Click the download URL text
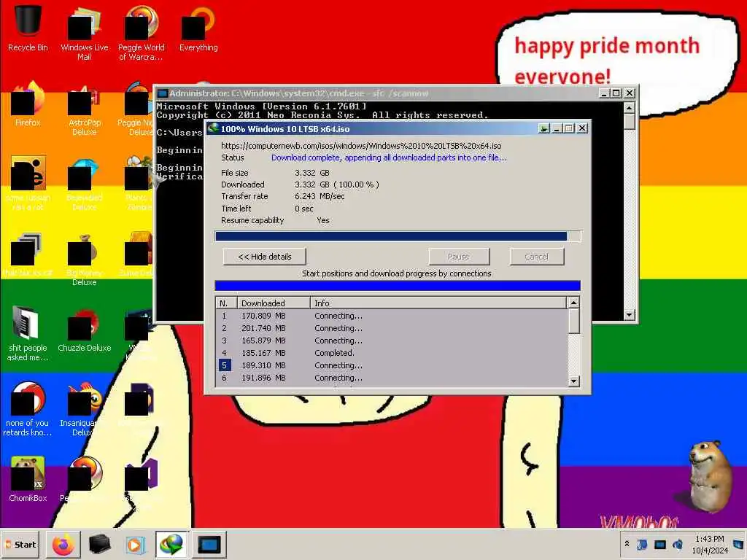 361,146
